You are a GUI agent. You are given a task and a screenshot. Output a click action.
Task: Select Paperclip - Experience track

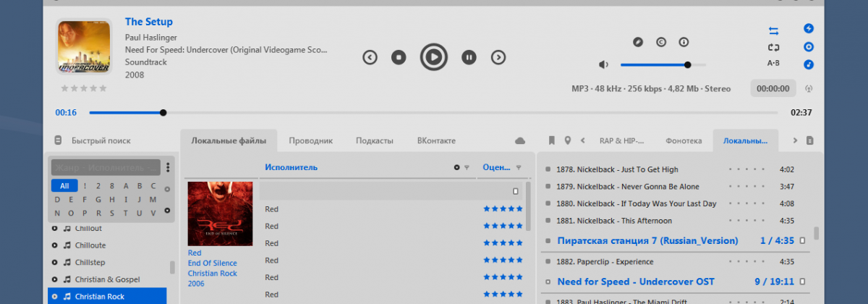click(605, 261)
